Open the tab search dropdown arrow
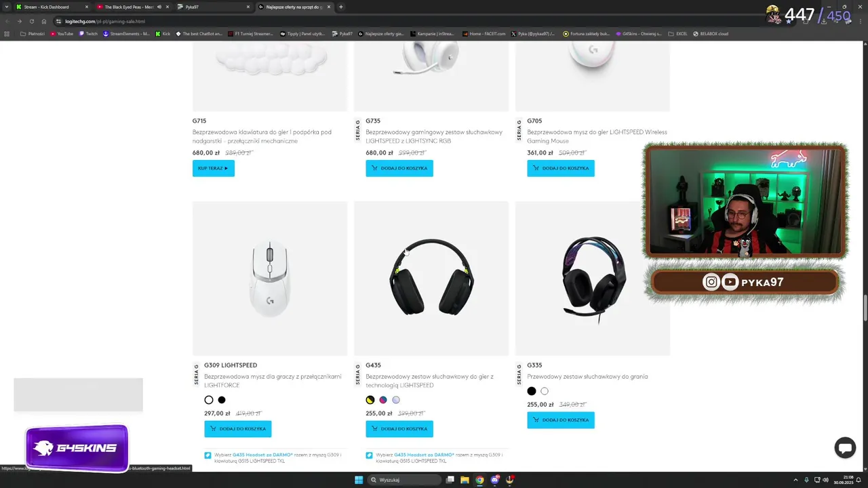Viewport: 868px width, 488px height. click(x=6, y=7)
